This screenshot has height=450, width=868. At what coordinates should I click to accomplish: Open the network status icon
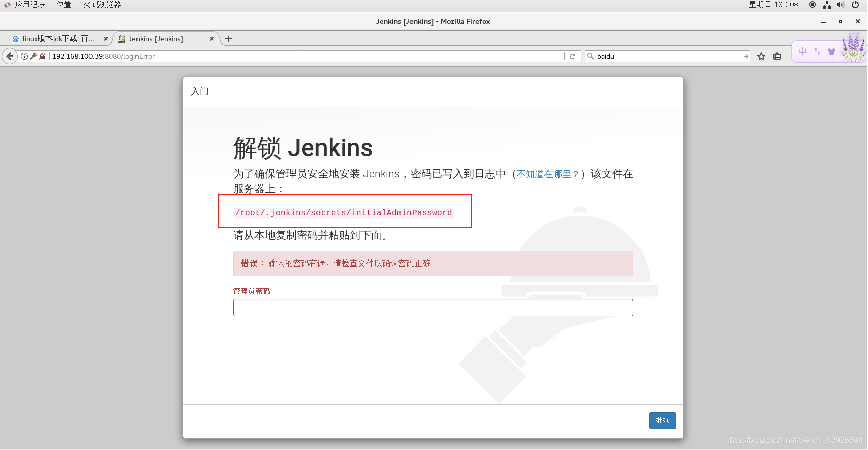point(827,5)
